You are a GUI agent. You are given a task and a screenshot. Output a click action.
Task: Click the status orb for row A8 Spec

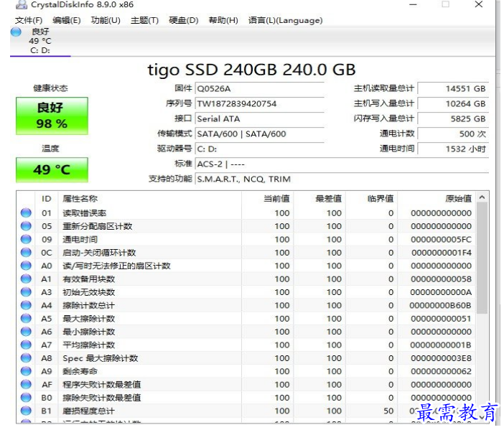(x=26, y=358)
